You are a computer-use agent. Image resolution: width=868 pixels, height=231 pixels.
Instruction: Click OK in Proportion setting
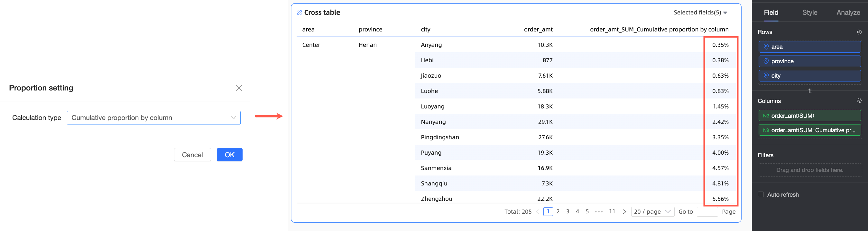229,155
